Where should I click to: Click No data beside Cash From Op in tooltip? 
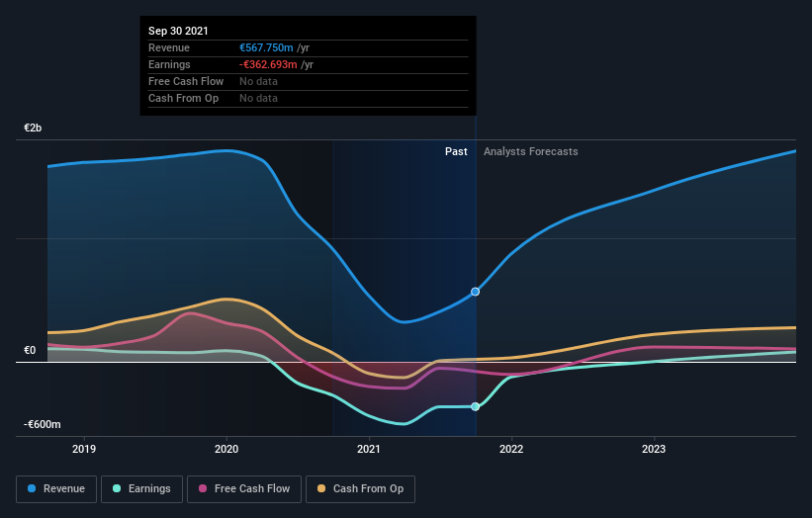click(258, 98)
